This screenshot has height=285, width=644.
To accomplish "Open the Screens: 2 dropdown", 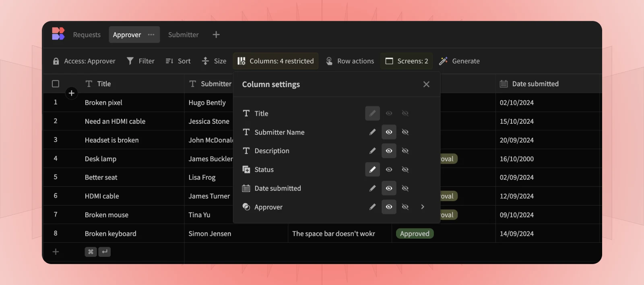I will [x=407, y=61].
